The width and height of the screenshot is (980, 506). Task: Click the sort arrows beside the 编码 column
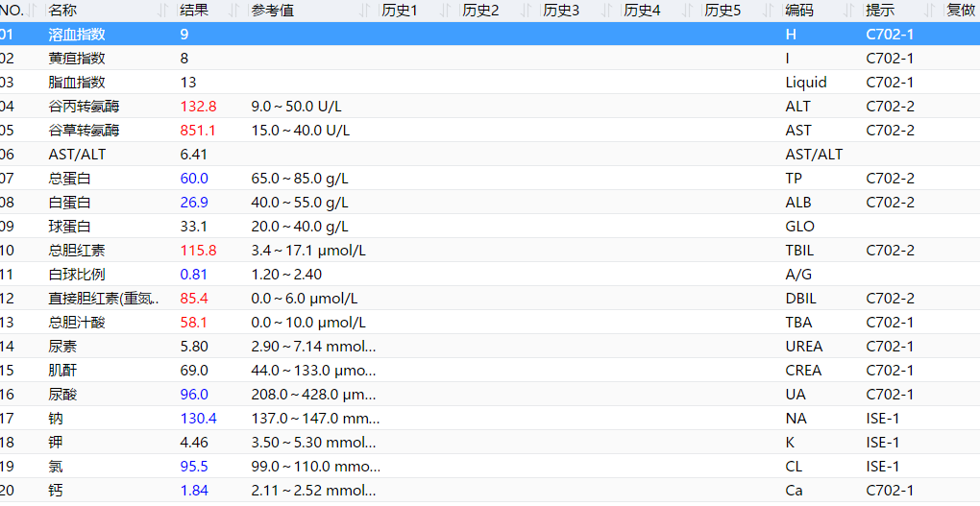(849, 11)
